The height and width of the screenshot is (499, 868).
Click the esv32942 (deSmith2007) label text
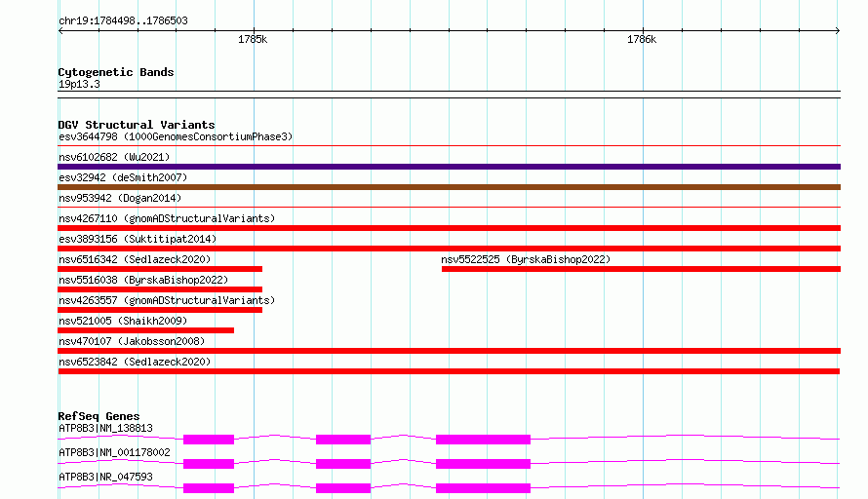[x=123, y=177]
